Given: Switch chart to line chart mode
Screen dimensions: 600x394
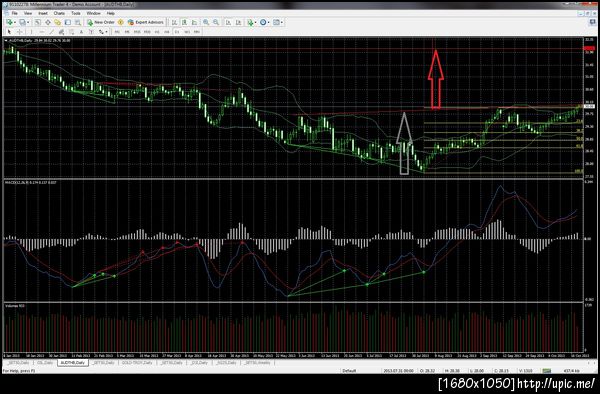Looking at the screenshot, I should (x=194, y=22).
